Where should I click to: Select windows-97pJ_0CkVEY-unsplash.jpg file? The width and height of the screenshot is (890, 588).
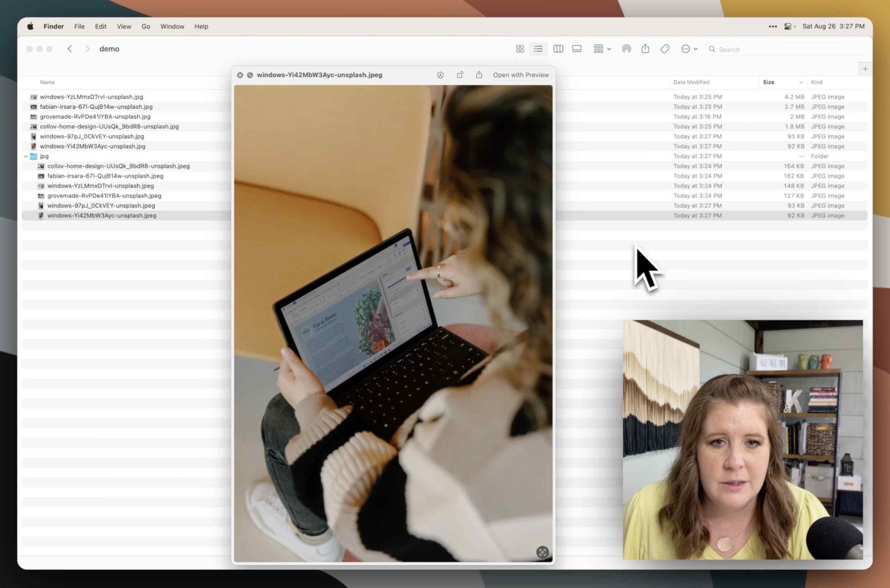coord(92,136)
